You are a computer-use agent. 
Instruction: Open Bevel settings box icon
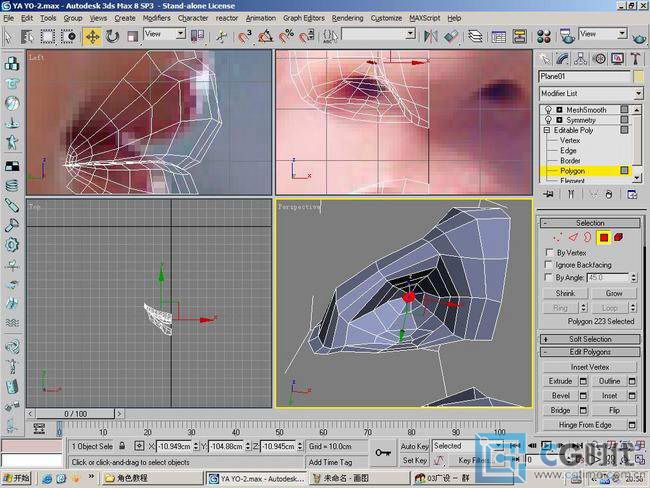coord(583,396)
